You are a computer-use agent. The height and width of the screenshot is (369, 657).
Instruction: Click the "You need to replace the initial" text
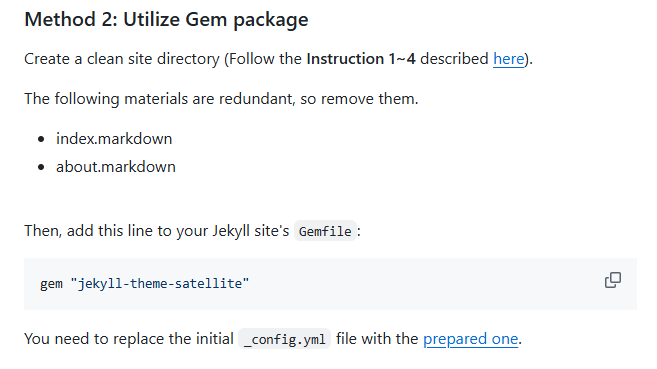pyautogui.click(x=129, y=339)
